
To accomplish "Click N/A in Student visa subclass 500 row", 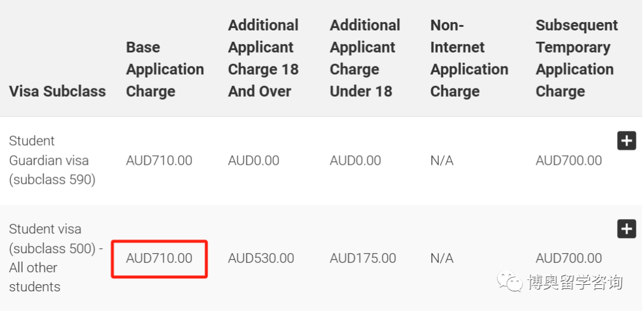I will point(442,258).
